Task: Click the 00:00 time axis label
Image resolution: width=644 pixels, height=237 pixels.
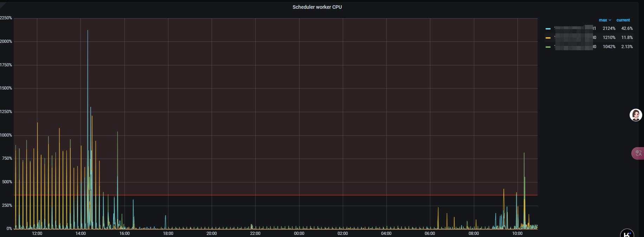Action: coord(299,233)
